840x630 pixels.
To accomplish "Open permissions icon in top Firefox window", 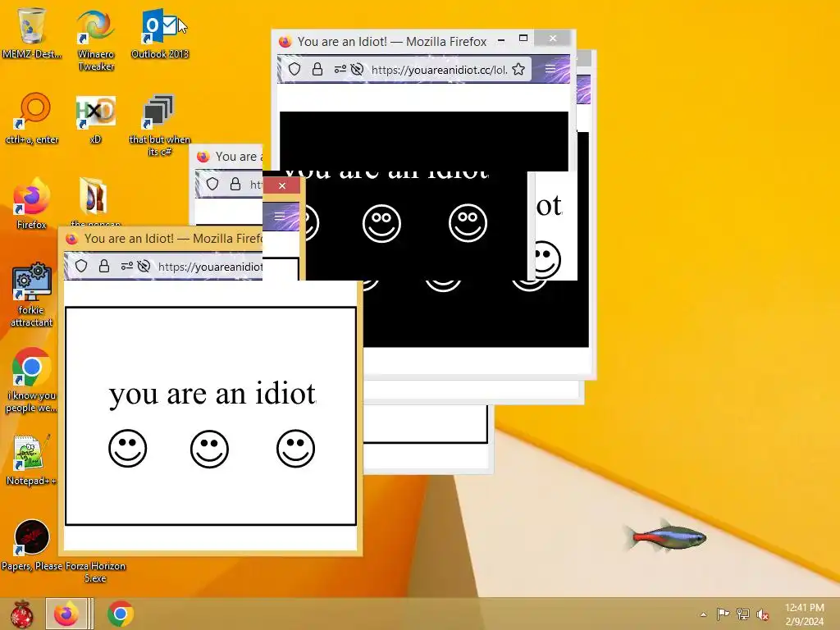I will coord(340,69).
